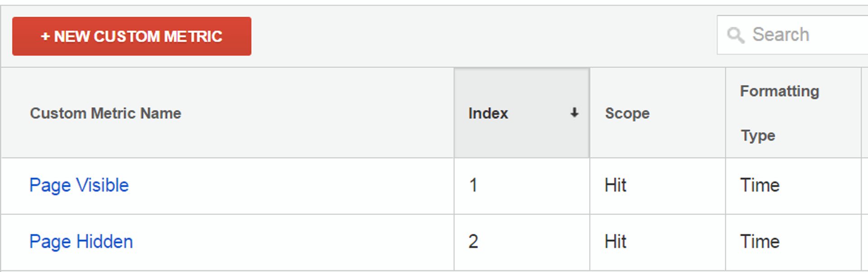Select the Hit scope cell for Page Visible
The width and height of the screenshot is (868, 272).
(615, 185)
